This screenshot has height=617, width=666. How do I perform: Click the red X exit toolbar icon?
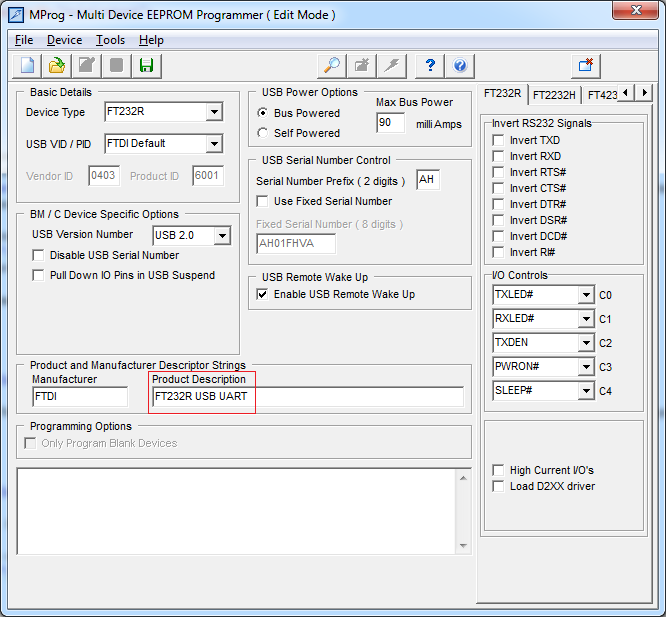tap(586, 65)
